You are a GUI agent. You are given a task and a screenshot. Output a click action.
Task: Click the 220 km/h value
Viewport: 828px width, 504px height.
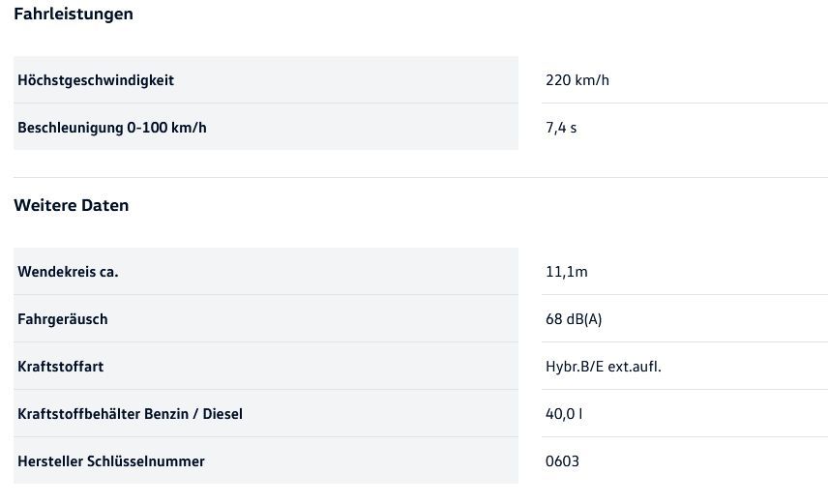coord(577,80)
